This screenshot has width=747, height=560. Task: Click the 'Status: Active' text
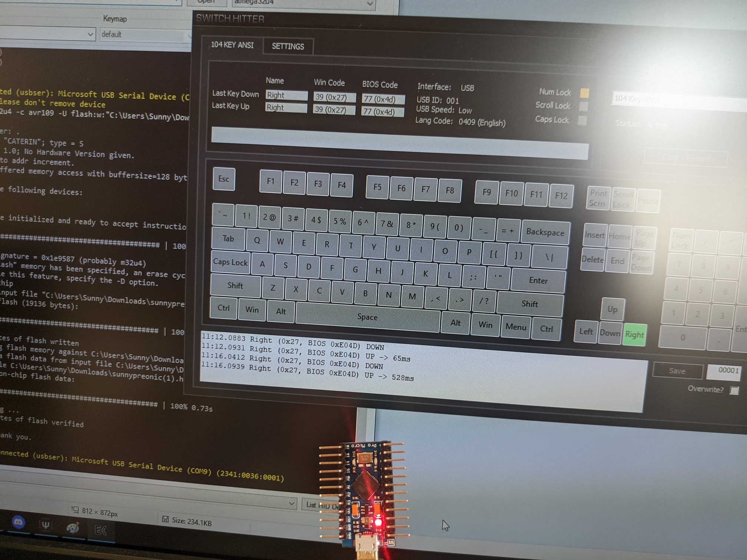[x=641, y=124]
